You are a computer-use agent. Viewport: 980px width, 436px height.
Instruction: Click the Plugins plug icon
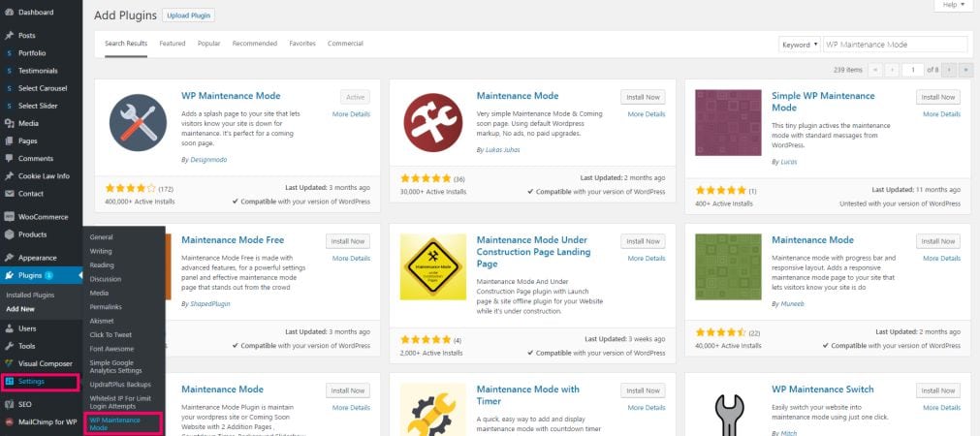pos(9,275)
